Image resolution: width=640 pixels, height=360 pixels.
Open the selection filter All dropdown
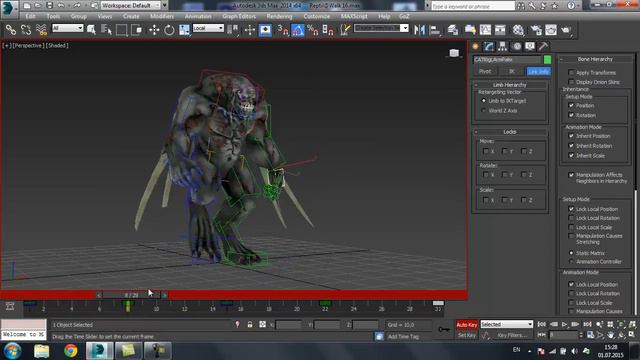pyautogui.click(x=68, y=28)
